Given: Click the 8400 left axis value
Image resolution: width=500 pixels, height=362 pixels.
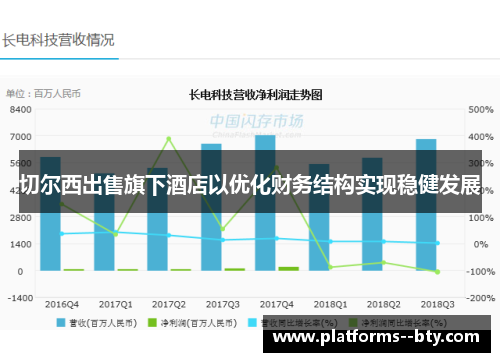Looking at the screenshot, I should [21, 110].
